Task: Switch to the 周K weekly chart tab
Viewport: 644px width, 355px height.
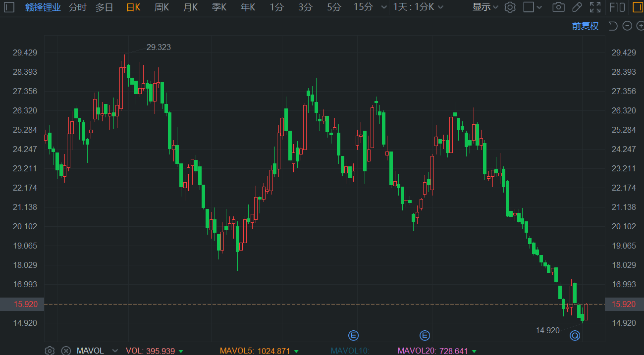Action: click(x=161, y=7)
